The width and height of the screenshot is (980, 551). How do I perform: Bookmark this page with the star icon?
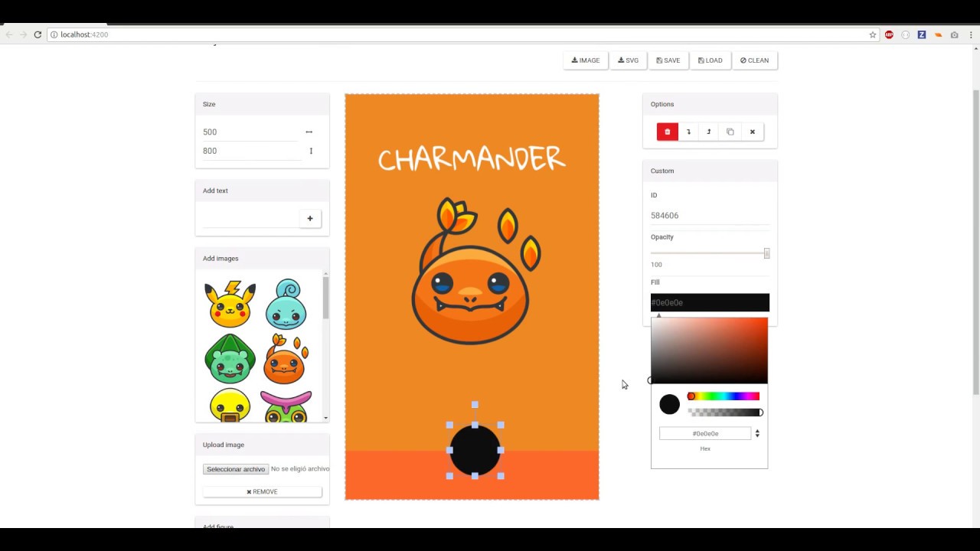click(x=872, y=34)
